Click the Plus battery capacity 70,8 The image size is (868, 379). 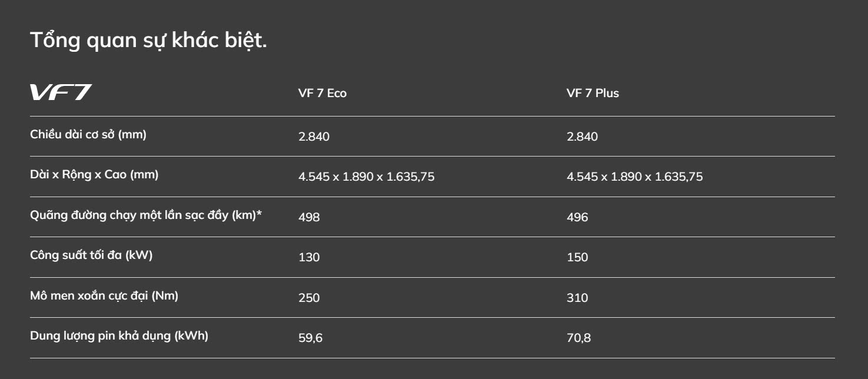pos(578,338)
